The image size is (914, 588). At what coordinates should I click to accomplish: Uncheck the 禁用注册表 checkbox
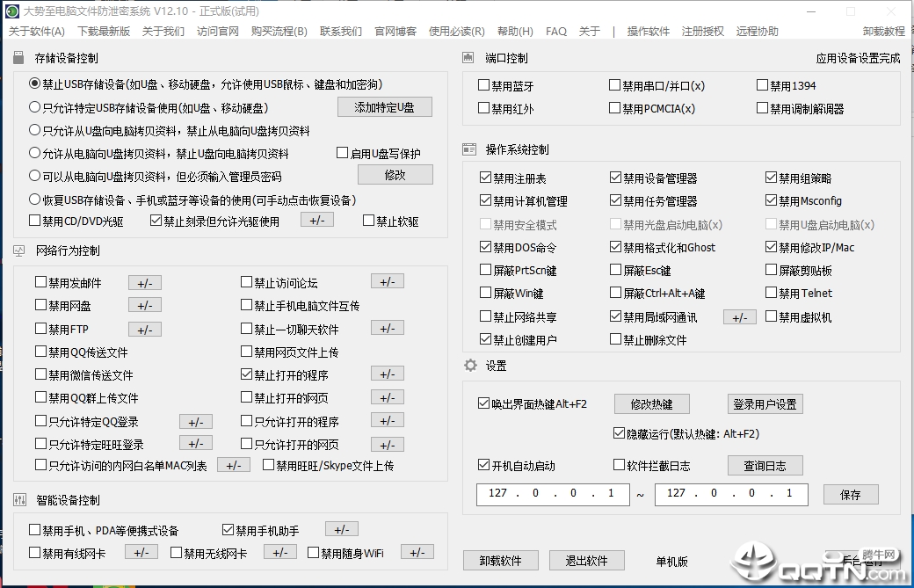[486, 178]
